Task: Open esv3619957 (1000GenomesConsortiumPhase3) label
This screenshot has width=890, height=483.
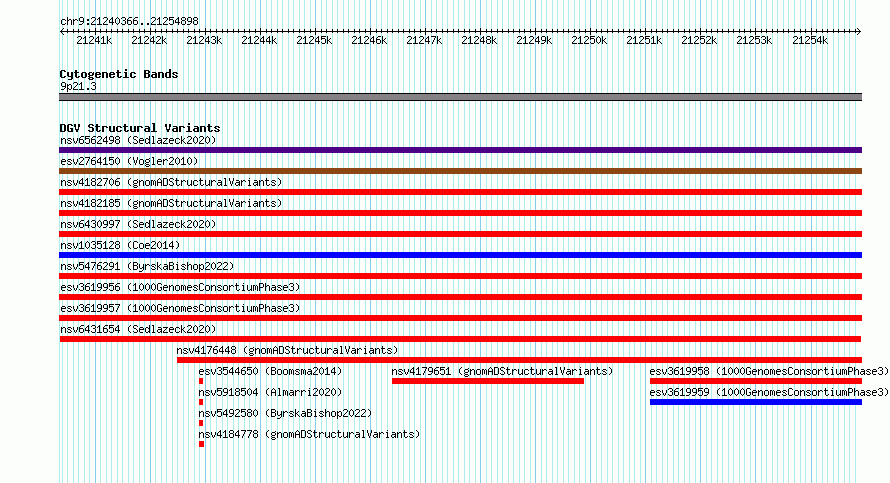Action: point(180,308)
